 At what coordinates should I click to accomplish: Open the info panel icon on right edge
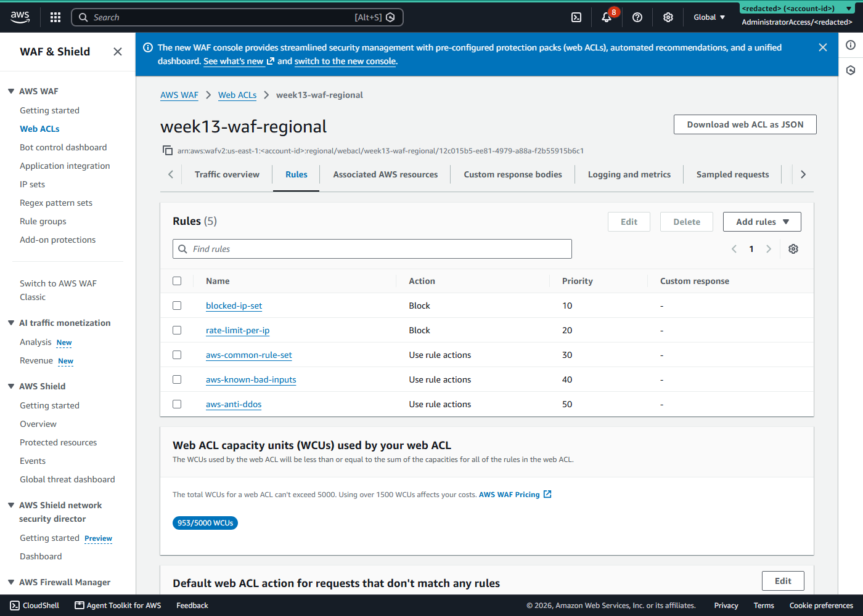851,45
